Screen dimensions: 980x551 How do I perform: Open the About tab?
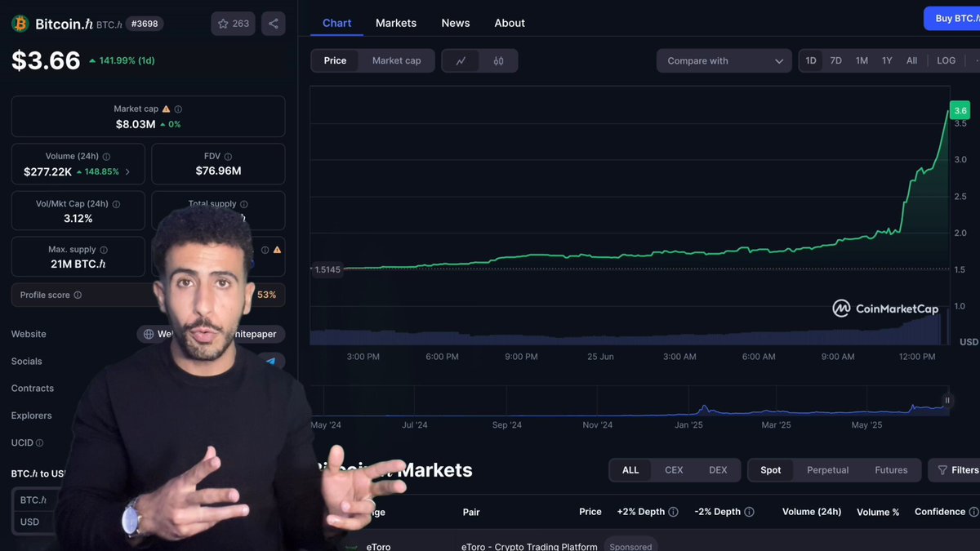(x=510, y=23)
